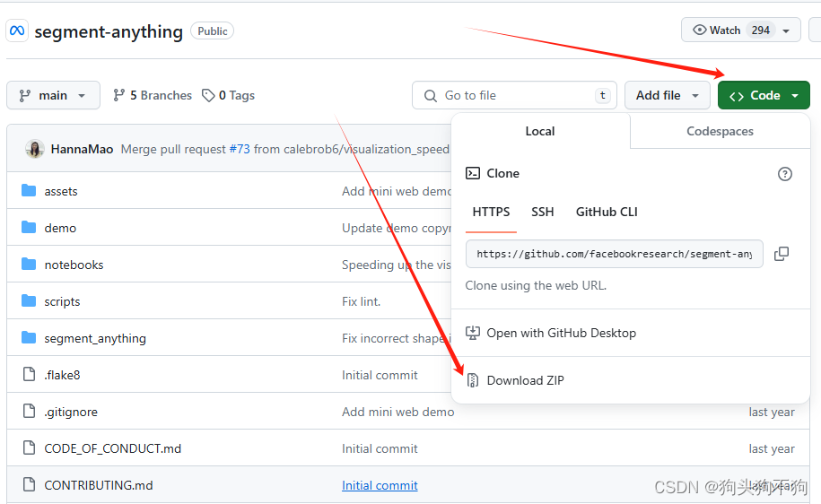Open the demo folder name
Viewport: 821px width, 504px height.
tap(60, 228)
